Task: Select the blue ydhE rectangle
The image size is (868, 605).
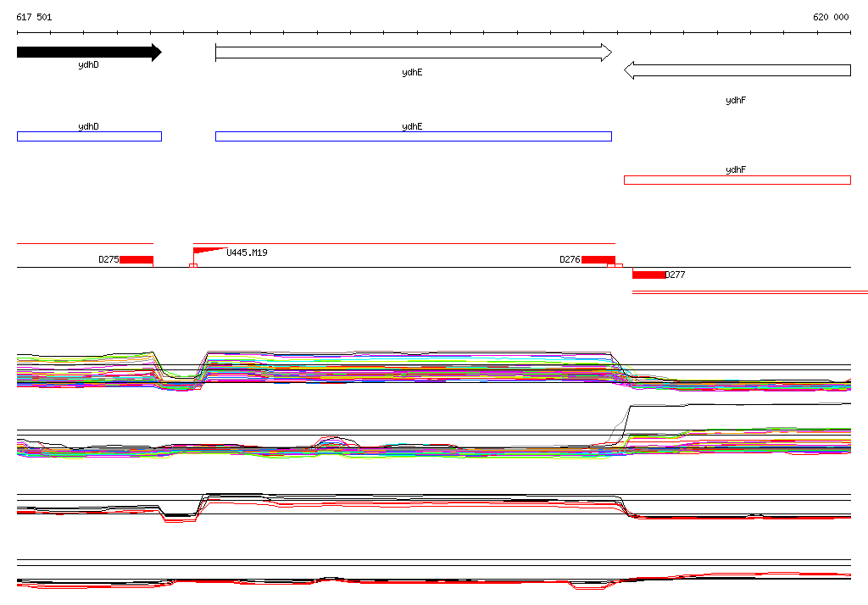Action: 414,136
